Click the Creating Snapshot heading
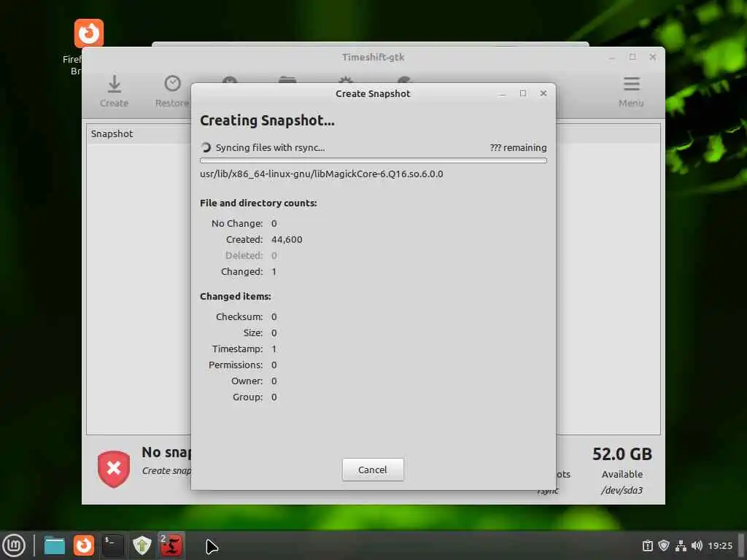Viewport: 747px width, 560px height. click(x=267, y=120)
